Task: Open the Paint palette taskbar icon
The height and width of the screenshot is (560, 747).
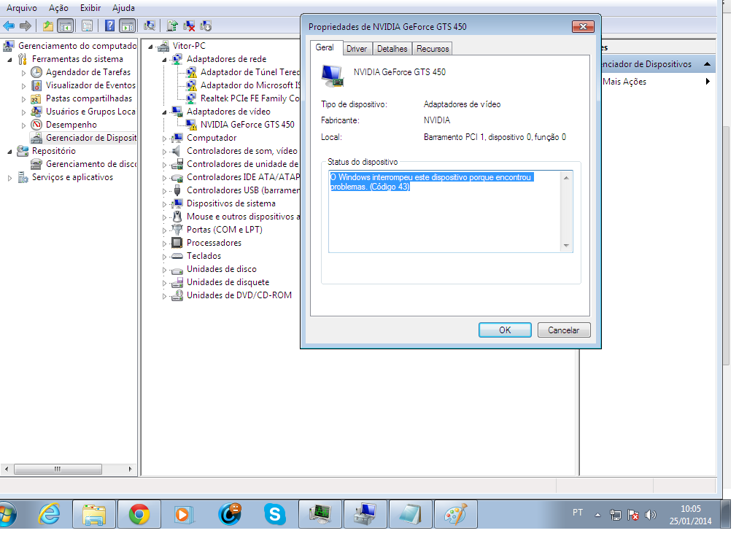Action: pyautogui.click(x=456, y=514)
